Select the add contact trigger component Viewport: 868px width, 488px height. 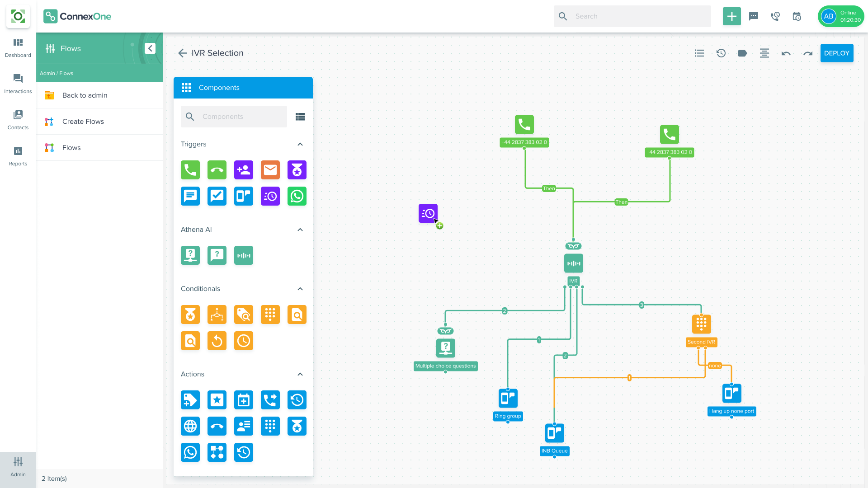click(244, 170)
